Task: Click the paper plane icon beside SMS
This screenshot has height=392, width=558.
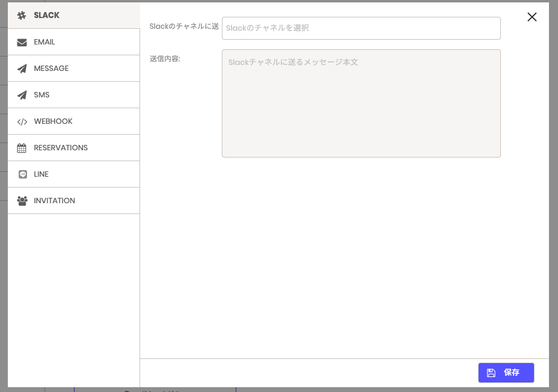Action: tap(22, 95)
